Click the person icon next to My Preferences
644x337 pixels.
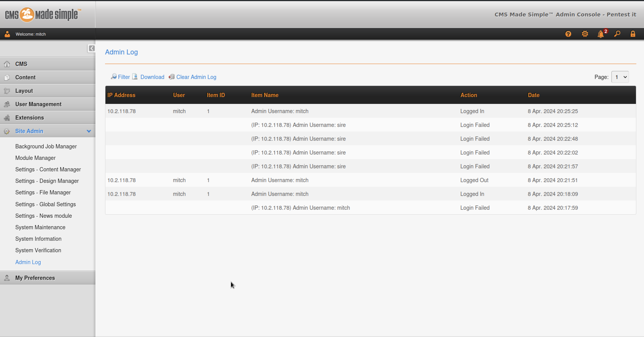7,278
